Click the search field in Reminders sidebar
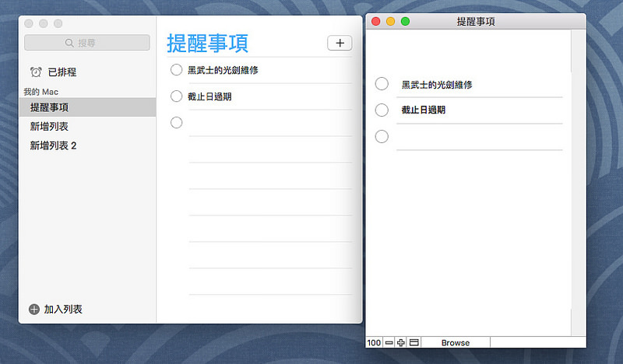The height and width of the screenshot is (364, 623). (87, 43)
